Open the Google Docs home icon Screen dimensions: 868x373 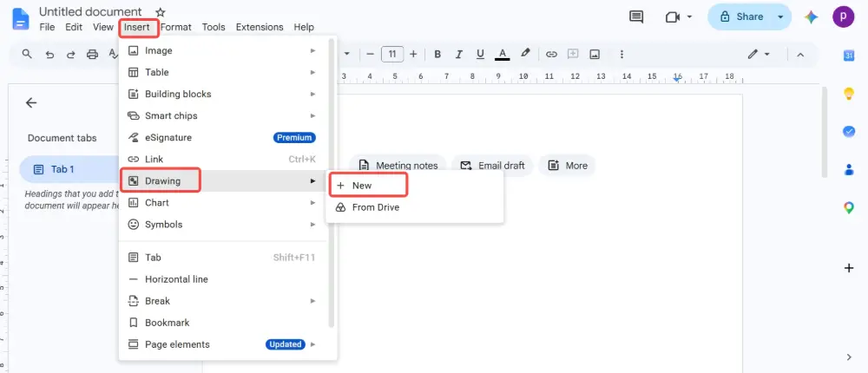(21, 19)
